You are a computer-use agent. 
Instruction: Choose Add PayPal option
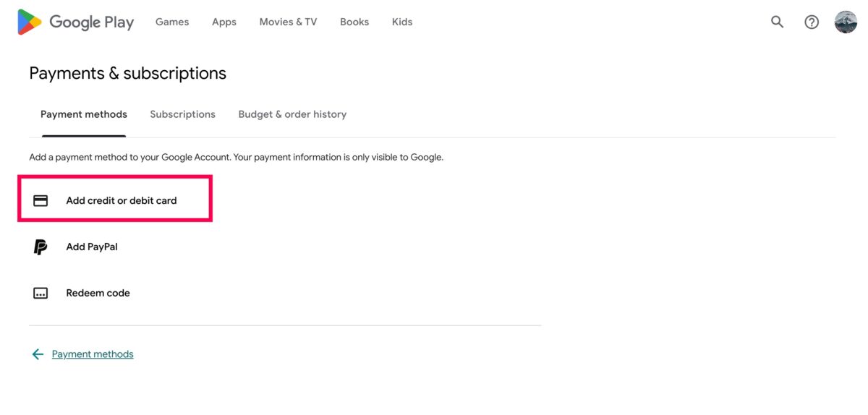click(x=92, y=247)
